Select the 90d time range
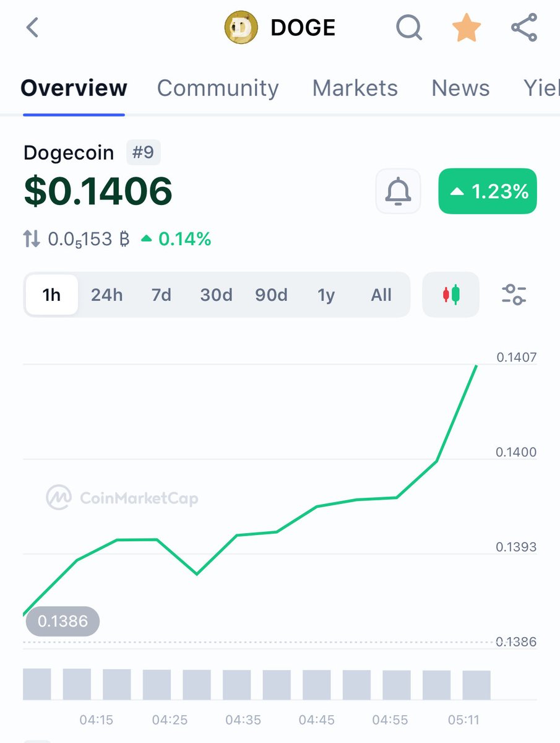The height and width of the screenshot is (743, 560). point(271,295)
